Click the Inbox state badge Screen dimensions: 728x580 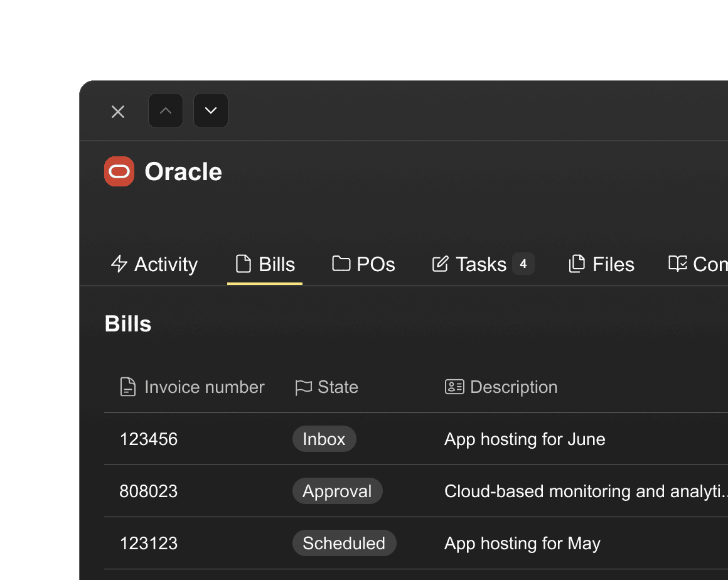click(324, 439)
